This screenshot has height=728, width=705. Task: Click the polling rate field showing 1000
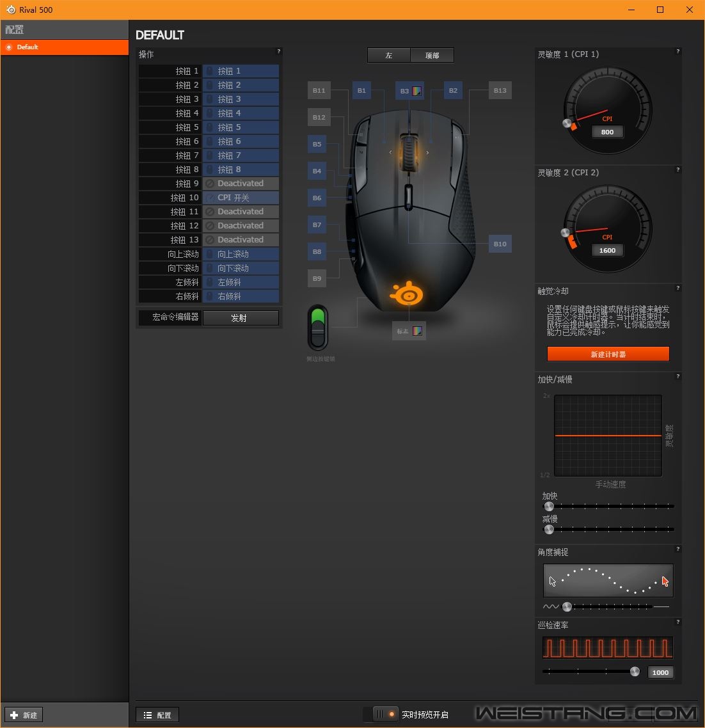[x=660, y=672]
